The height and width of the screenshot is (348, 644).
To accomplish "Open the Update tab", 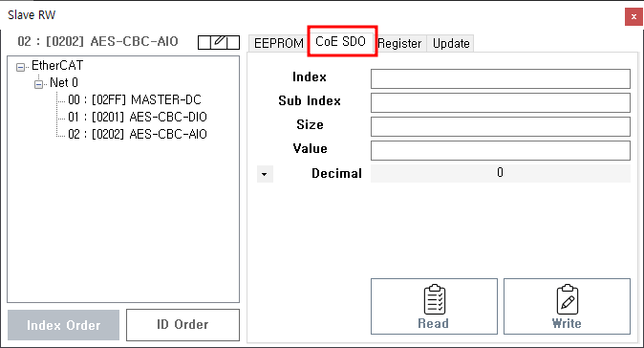I will click(x=451, y=43).
